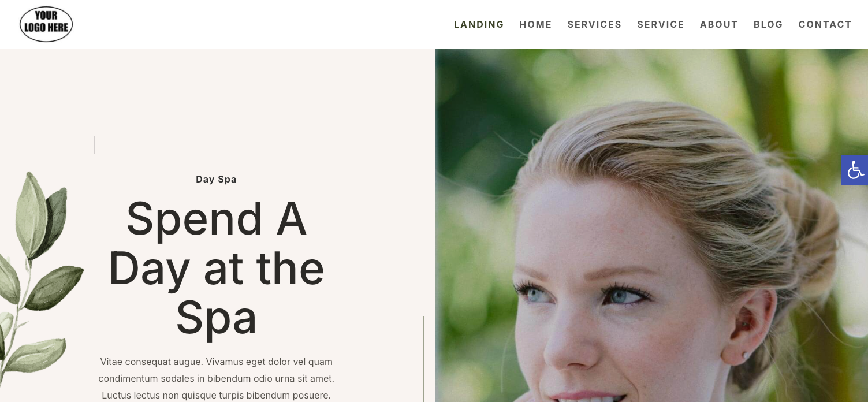Open the Home page link
This screenshot has width=868, height=402.
pos(535,24)
